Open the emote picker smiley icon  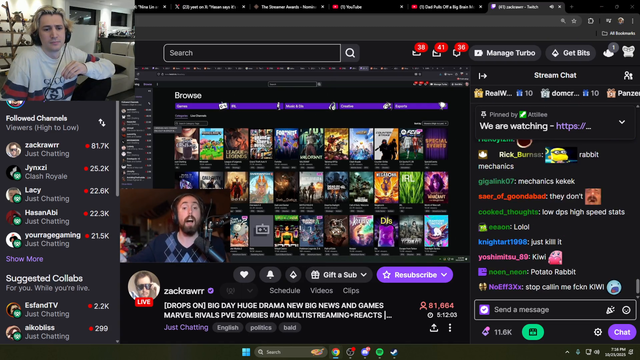coord(626,310)
